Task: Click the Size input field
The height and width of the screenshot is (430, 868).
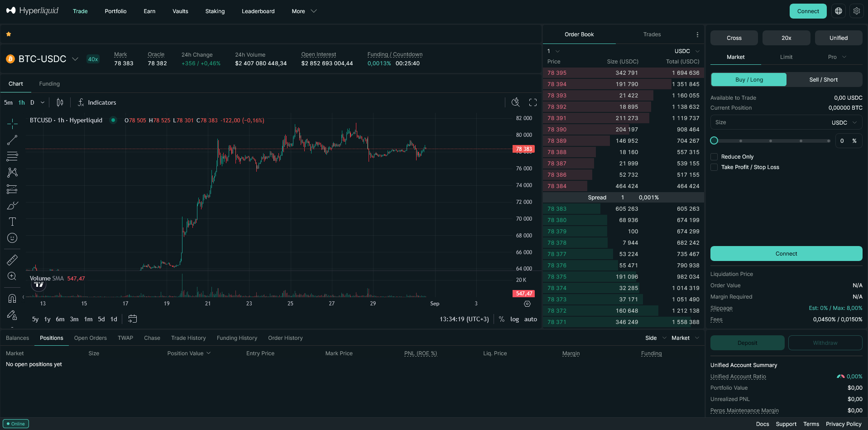Action: click(786, 122)
